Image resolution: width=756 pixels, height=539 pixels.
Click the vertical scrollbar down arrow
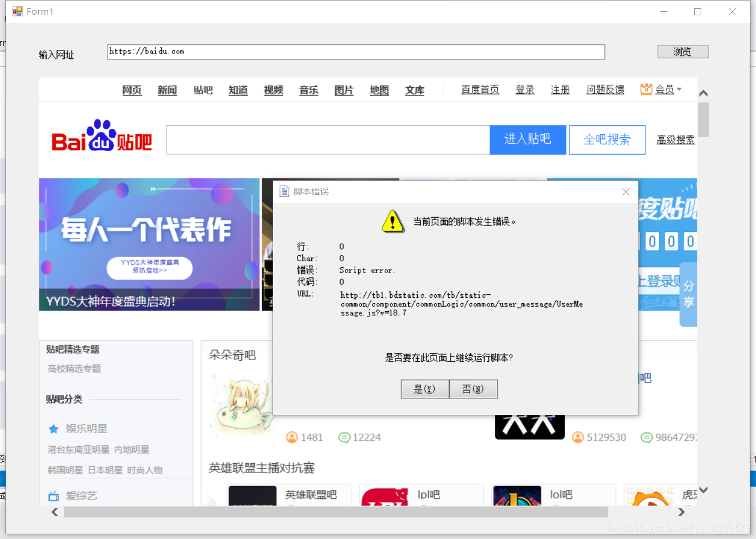coord(703,490)
